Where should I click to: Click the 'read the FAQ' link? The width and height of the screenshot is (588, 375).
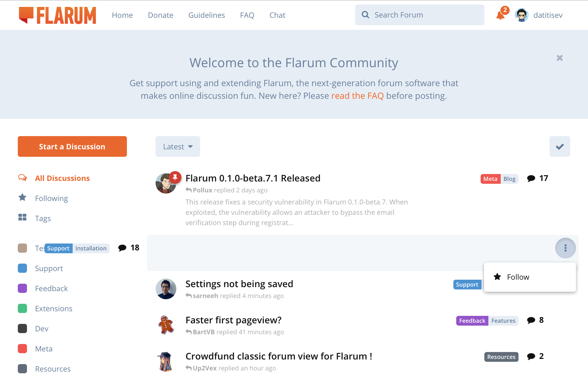pyautogui.click(x=357, y=96)
